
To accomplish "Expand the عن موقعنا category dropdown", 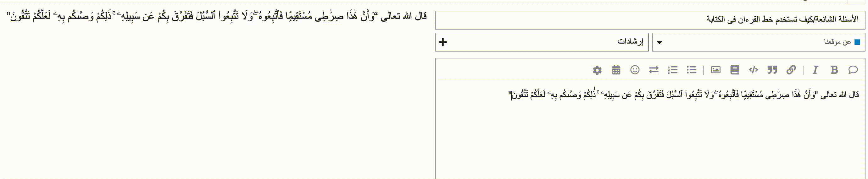I will (759, 42).
